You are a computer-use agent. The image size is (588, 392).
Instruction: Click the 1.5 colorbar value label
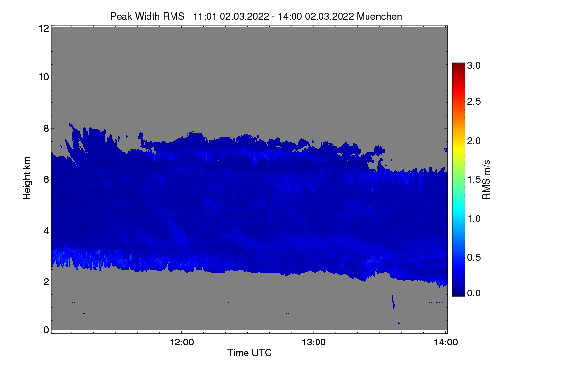(474, 180)
